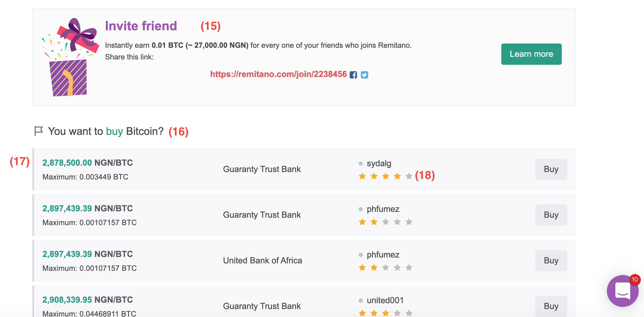Click the flag icon beside buy heading
644x317 pixels.
[39, 131]
